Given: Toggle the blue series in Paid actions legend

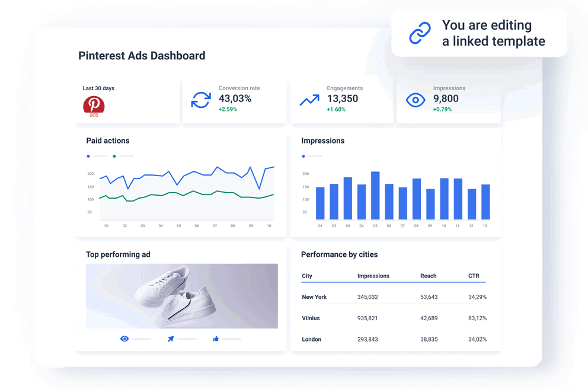Looking at the screenshot, I should 89,156.
